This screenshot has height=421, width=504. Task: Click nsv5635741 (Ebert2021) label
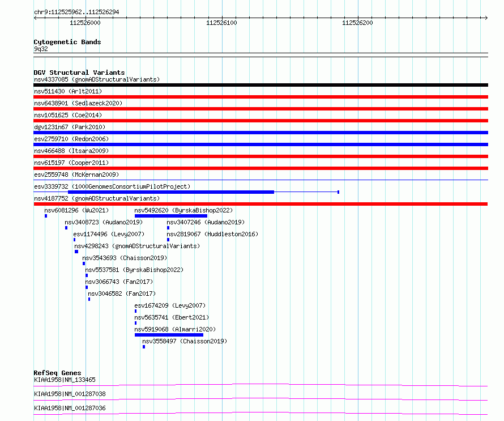(x=172, y=317)
